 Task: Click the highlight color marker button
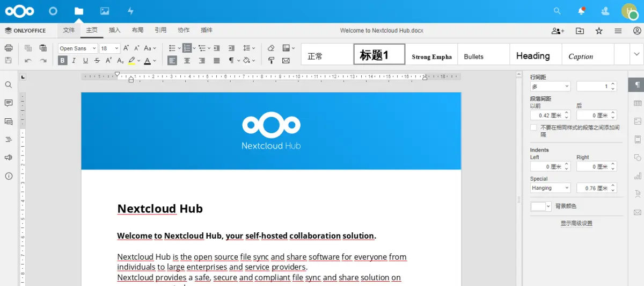tap(131, 61)
